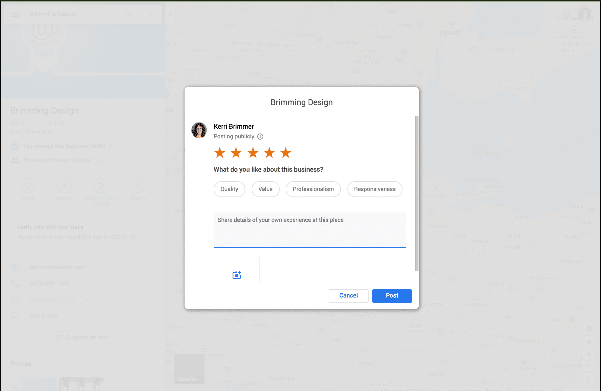Viewport: 601px width, 391px height.
Task: Select the fifth rating star
Action: (286, 153)
